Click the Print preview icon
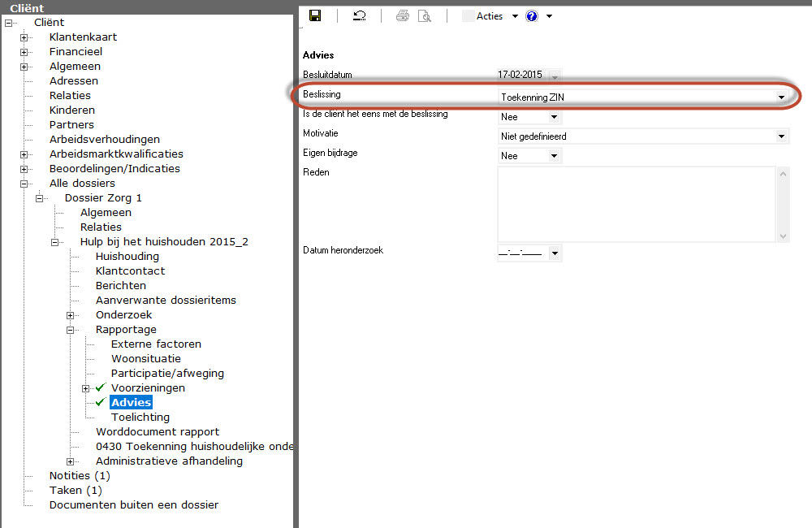 (424, 15)
